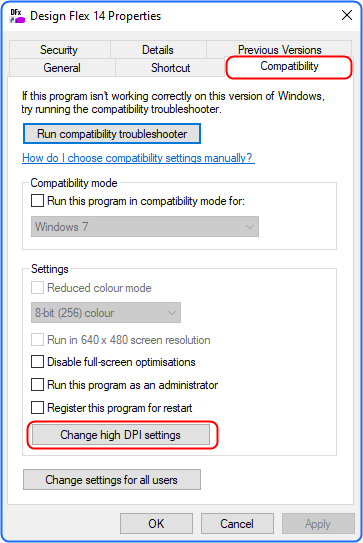Confirm with the OK button
Screen dimensions: 363x543
156,524
